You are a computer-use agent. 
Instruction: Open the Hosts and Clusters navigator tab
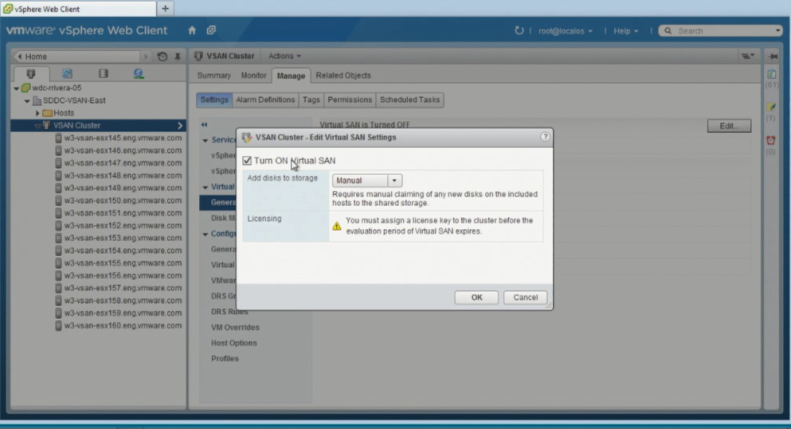(30, 74)
